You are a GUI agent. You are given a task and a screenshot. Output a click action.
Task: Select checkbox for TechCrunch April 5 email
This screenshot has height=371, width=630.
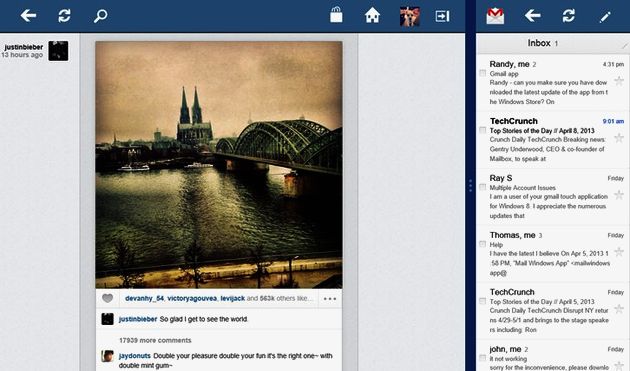tap(482, 301)
